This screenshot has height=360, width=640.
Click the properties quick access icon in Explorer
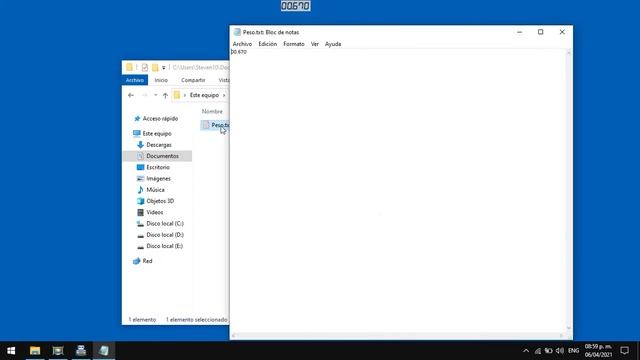coord(144,68)
